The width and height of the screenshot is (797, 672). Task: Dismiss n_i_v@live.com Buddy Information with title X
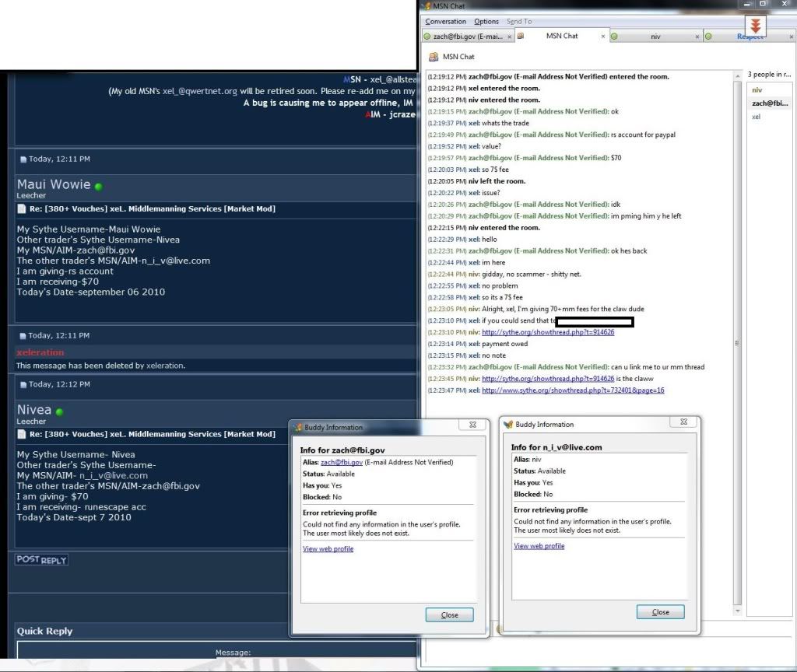[x=683, y=422]
